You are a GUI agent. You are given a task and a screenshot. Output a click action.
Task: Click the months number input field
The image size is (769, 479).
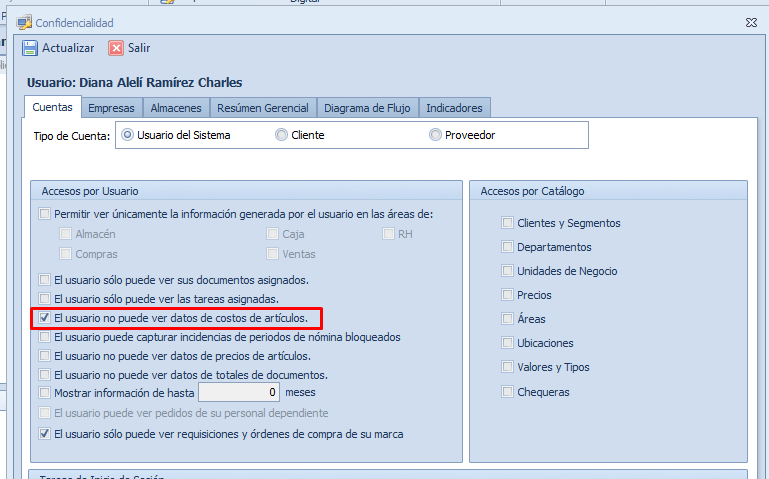tap(238, 393)
